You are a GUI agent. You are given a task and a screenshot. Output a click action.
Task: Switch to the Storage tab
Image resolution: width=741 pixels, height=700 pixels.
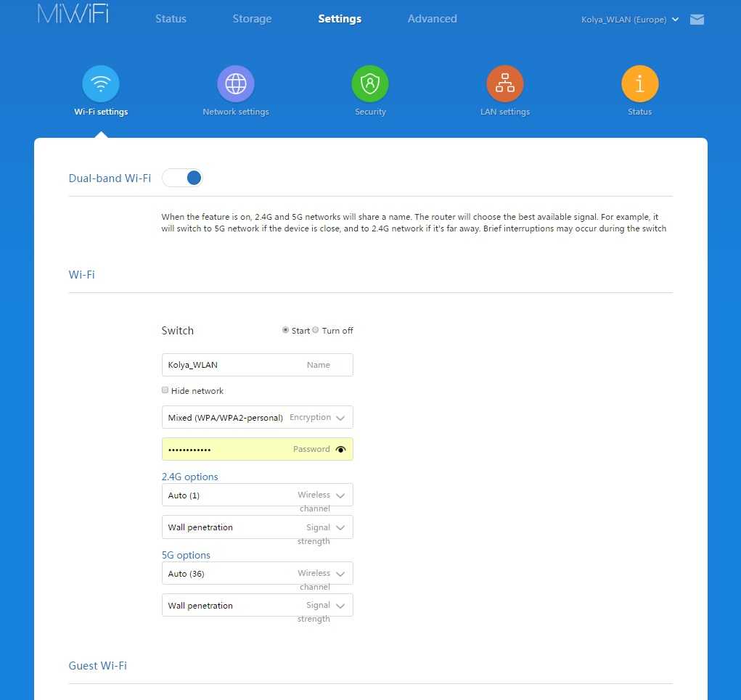(252, 19)
